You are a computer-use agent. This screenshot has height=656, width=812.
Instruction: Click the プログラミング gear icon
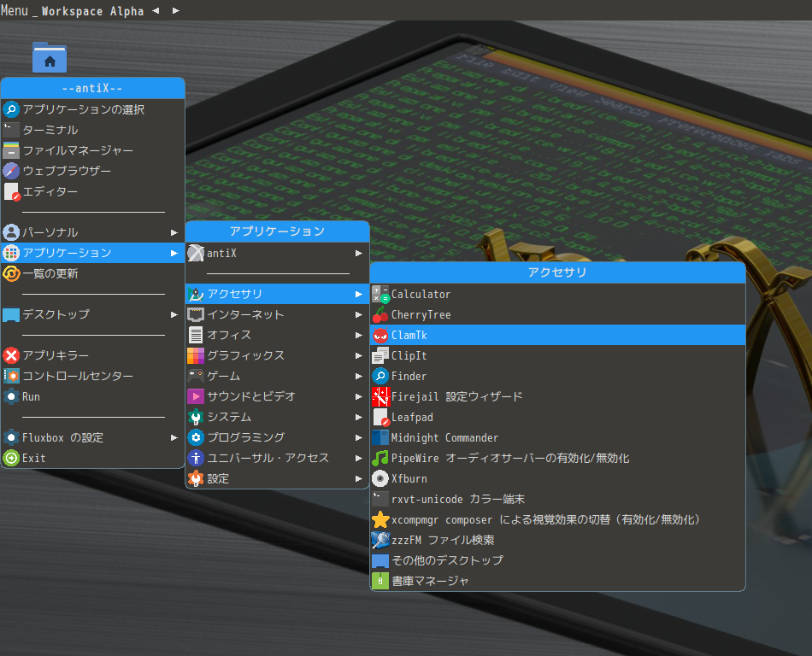[x=195, y=437]
